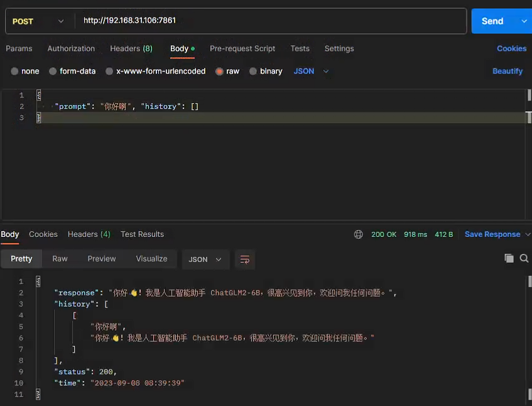Toggle line wrapping in the response viewer
This screenshot has height=406, width=532.
point(244,258)
